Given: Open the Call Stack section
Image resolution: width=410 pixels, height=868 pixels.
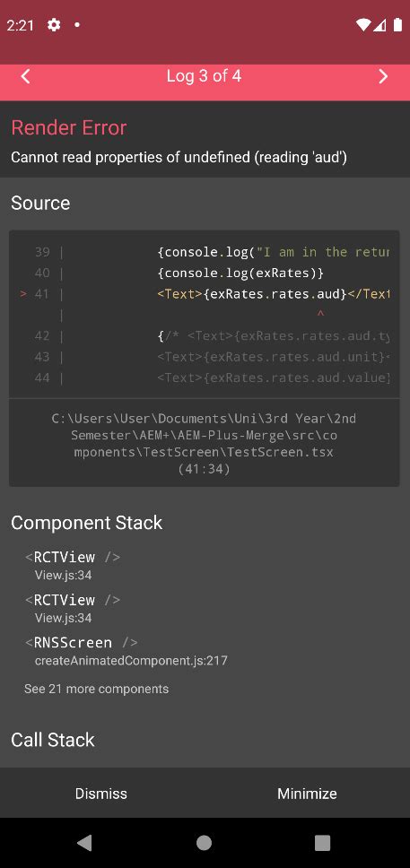Looking at the screenshot, I should click(53, 740).
